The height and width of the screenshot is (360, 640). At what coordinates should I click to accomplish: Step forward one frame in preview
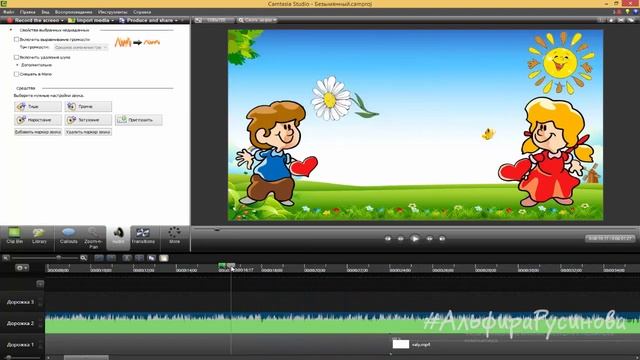(429, 239)
